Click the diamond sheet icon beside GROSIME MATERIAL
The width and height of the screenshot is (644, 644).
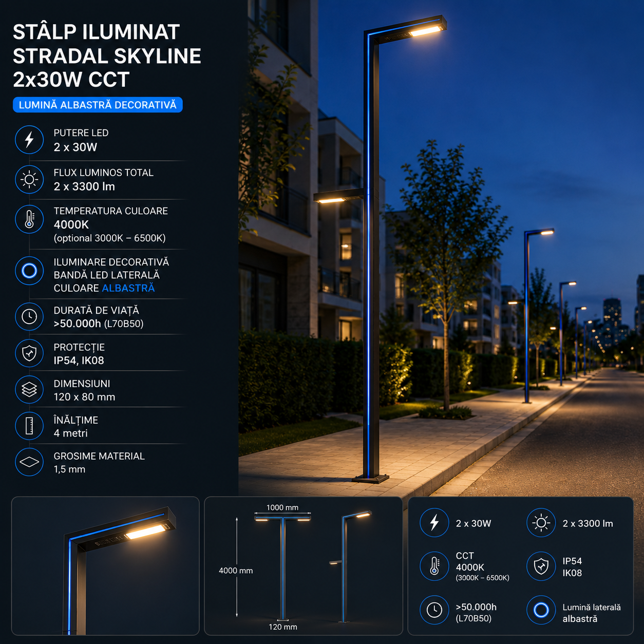coord(29,462)
